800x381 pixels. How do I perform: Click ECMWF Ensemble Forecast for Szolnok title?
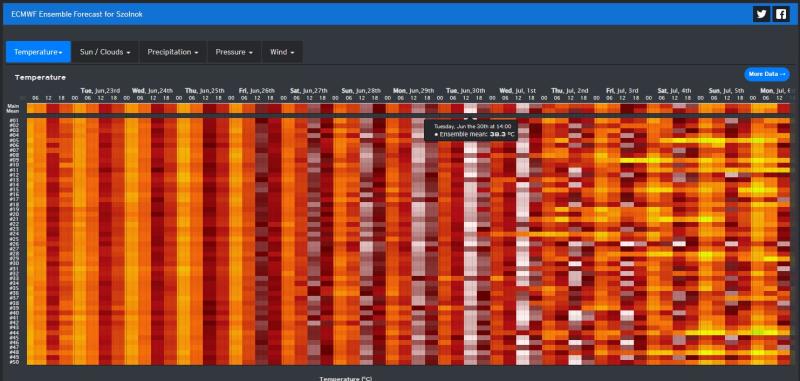pyautogui.click(x=77, y=14)
